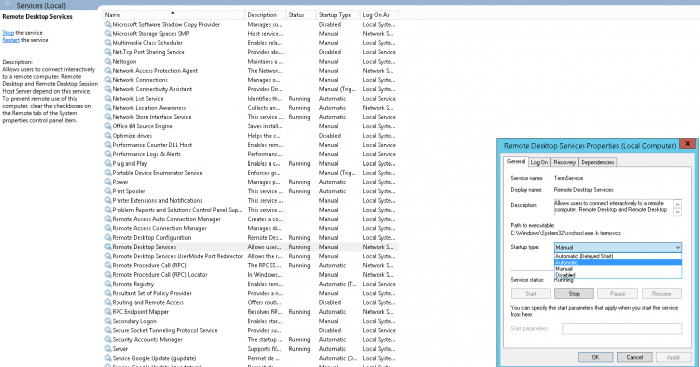Select Microsoft Software Shadow Copy Provider row
Viewport: 700px width, 367px height.
tap(250, 25)
